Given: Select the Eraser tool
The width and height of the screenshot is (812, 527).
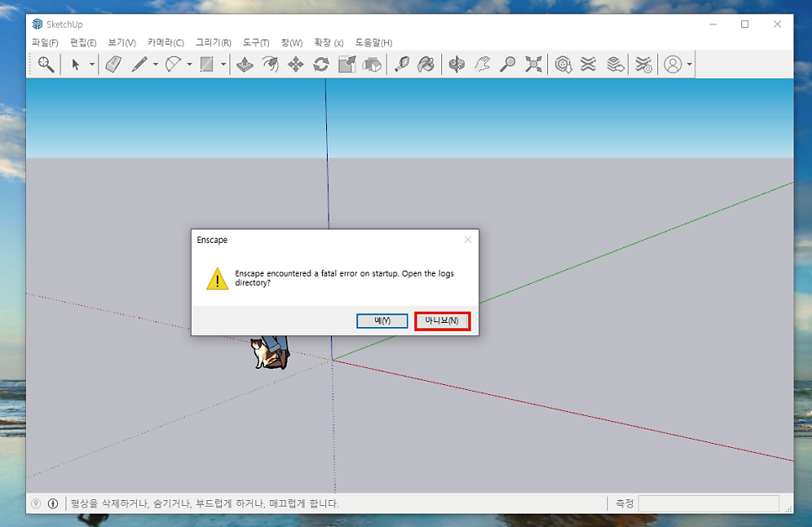Looking at the screenshot, I should tap(113, 64).
